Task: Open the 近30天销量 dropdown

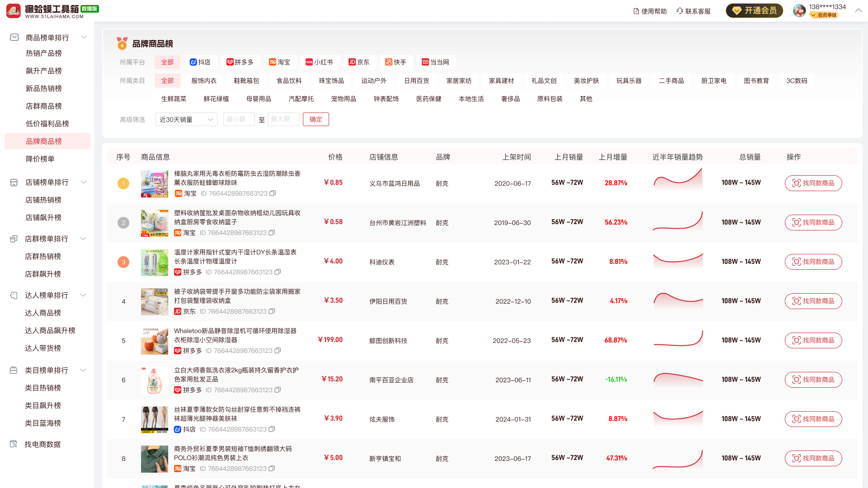Action: point(186,119)
